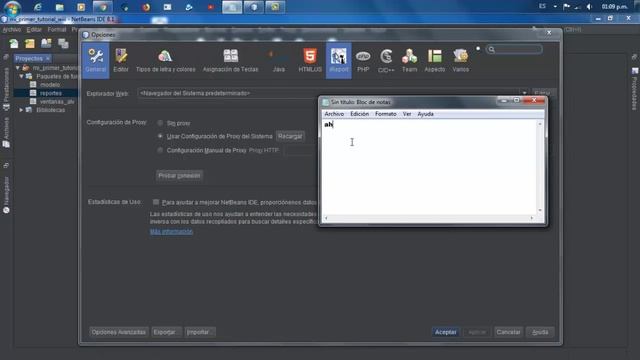Screen dimensions: 640x360
Task: Open the C/C++ options category
Action: (386, 60)
